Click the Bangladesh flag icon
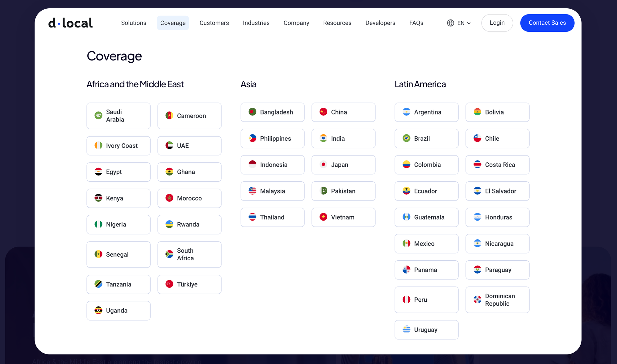This screenshot has height=364, width=617. pos(252,112)
